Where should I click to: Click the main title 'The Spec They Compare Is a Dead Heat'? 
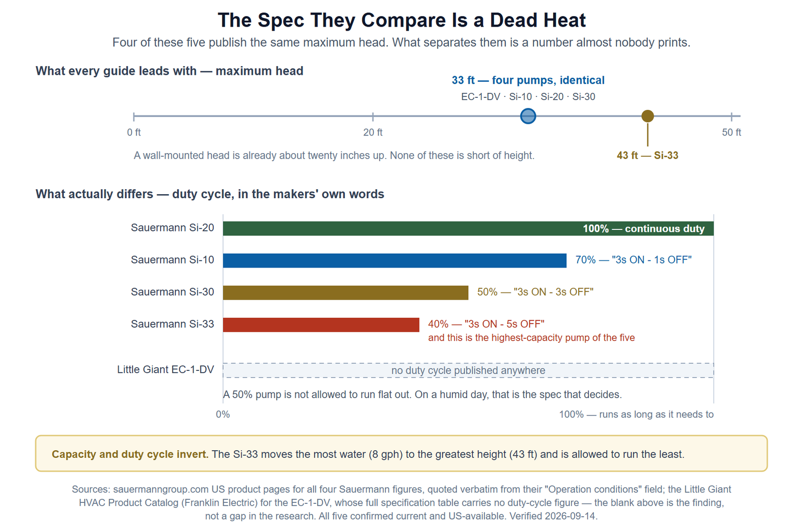(401, 20)
